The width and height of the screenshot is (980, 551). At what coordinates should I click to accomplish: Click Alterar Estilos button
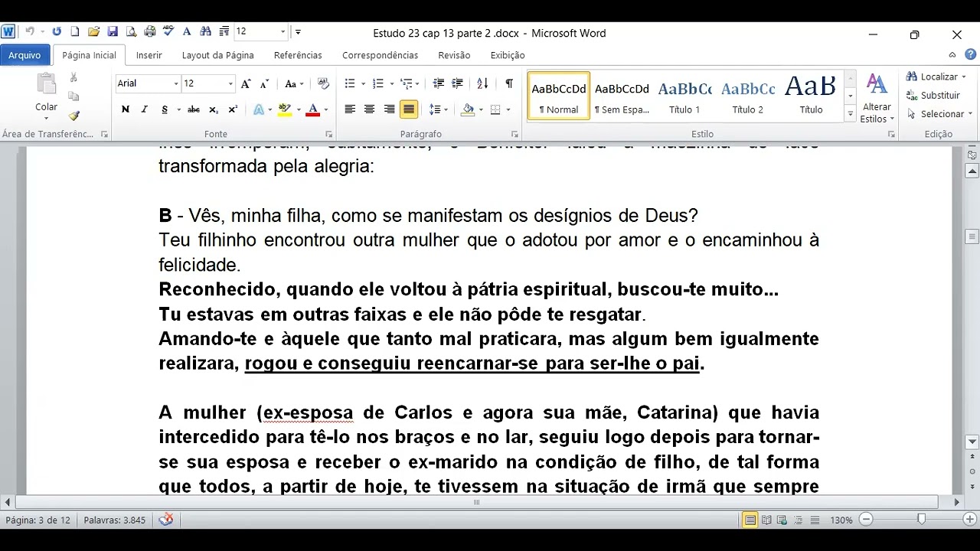point(877,98)
